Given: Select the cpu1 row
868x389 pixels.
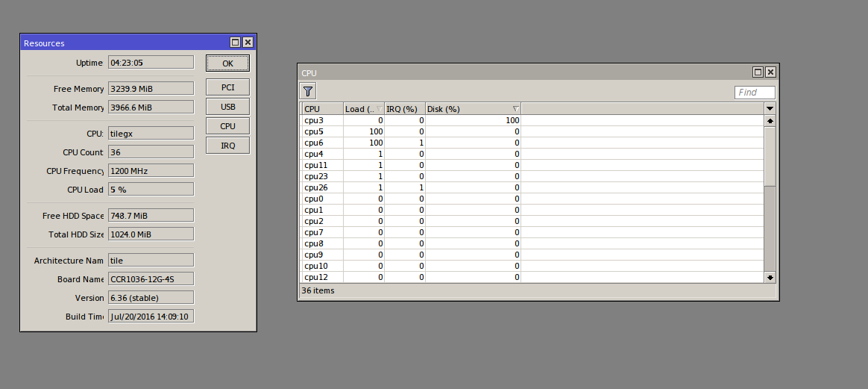Looking at the screenshot, I should point(532,210).
